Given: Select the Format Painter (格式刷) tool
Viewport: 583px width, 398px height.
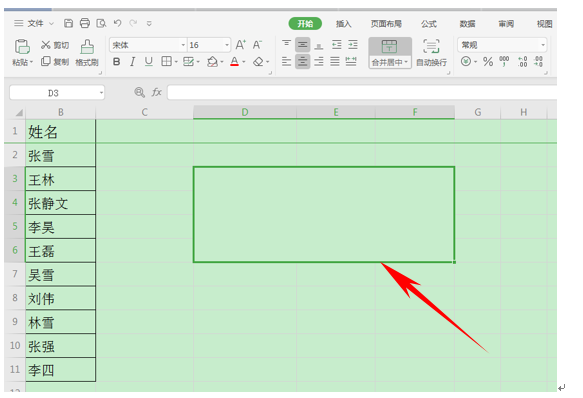Looking at the screenshot, I should tap(87, 53).
